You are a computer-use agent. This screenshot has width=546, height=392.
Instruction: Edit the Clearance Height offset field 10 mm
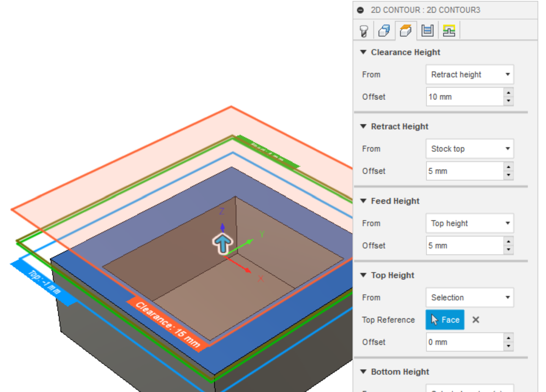tap(465, 97)
